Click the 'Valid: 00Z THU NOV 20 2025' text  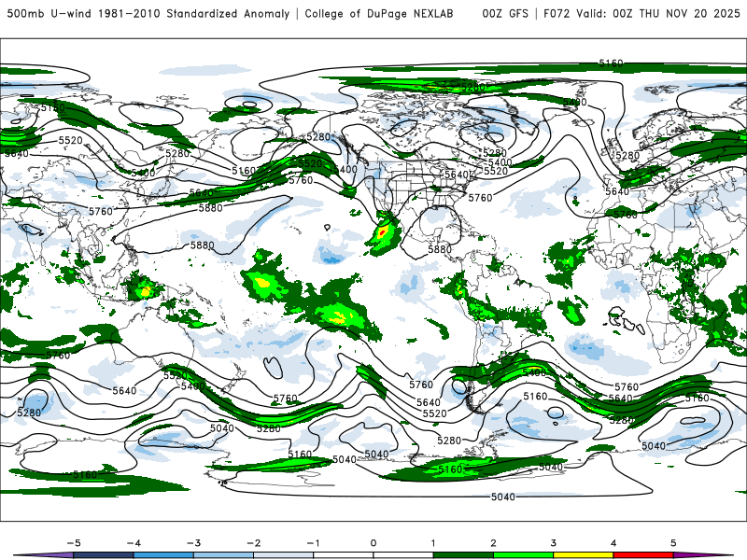click(658, 13)
